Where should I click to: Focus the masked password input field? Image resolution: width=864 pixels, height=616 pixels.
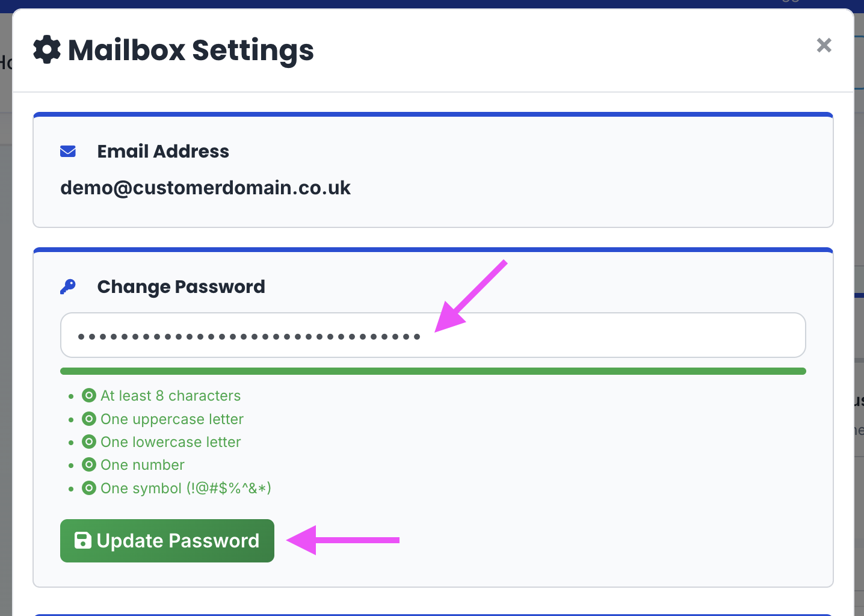tap(433, 335)
